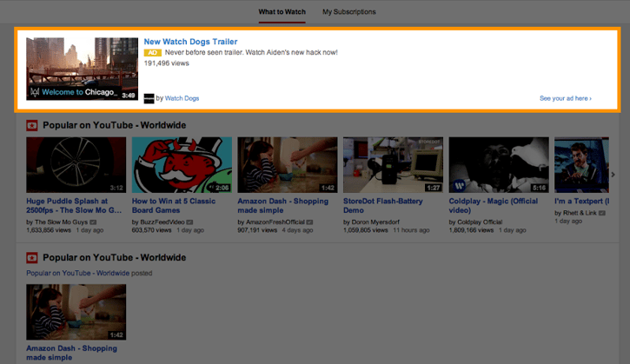Image resolution: width=630 pixels, height=364 pixels.
Task: Open the second Popular on YouTube - Worldwide heading
Action: (x=115, y=257)
